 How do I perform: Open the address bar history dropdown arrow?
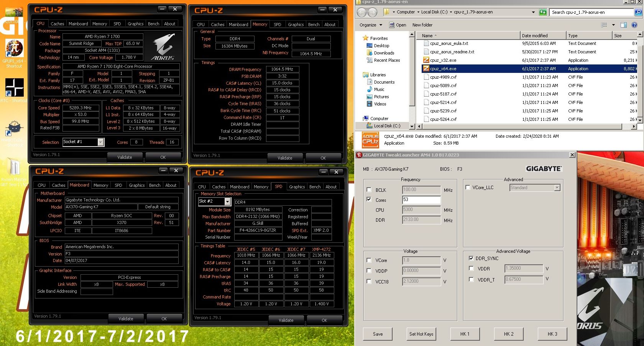coord(533,12)
